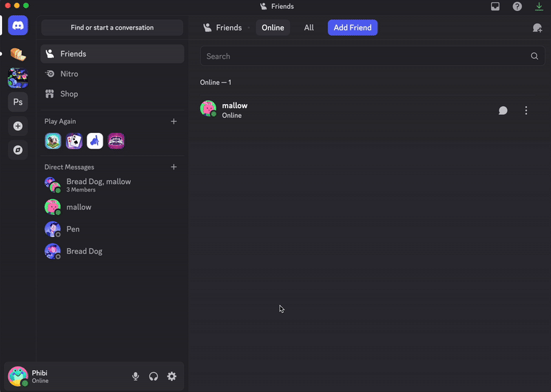Open the Ps server icon
This screenshot has height=392, width=551.
(x=18, y=102)
